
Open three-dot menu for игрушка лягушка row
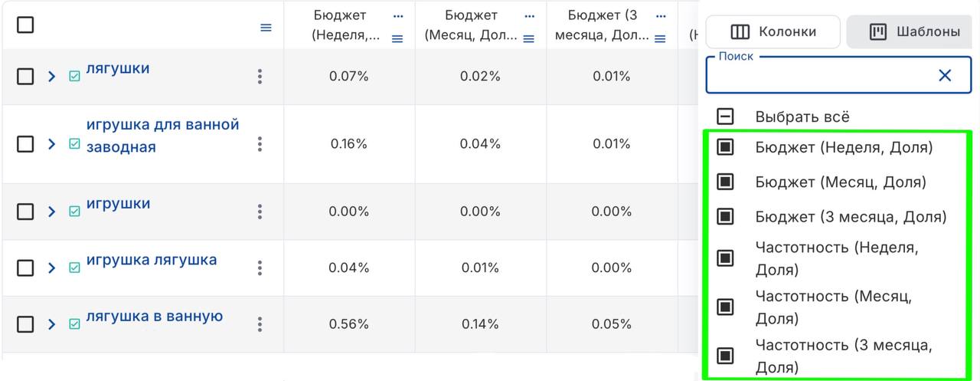pos(260,268)
